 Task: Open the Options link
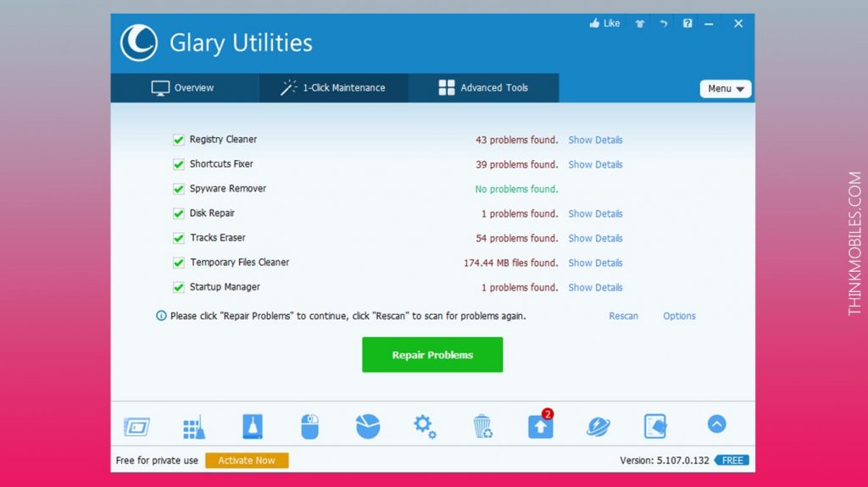679,316
